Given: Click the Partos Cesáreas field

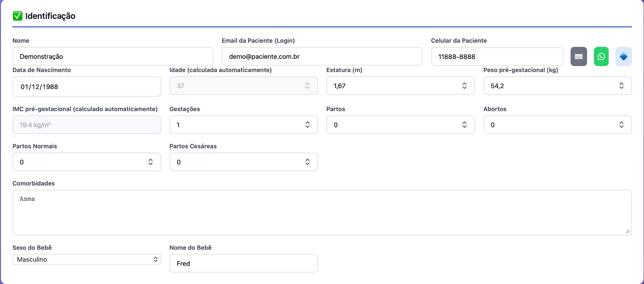Looking at the screenshot, I should [243, 162].
